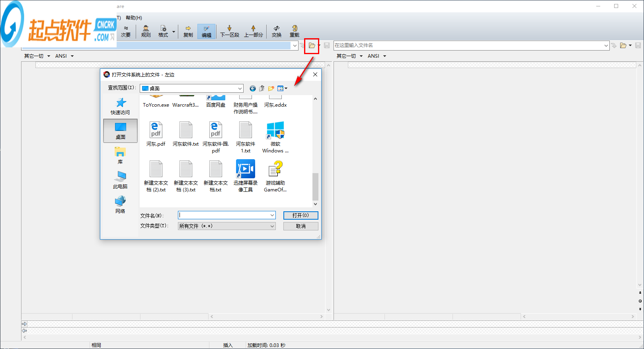Click the 复制 (Copy) arrow icon

point(188,31)
